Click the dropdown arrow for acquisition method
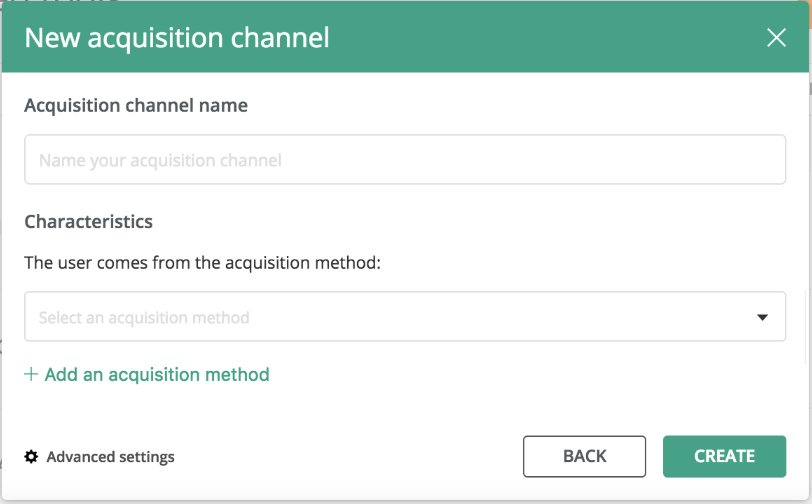812x504 pixels. (x=762, y=317)
